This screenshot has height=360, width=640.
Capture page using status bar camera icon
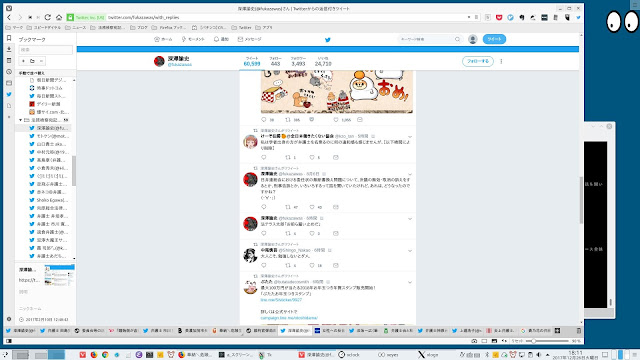coord(474,341)
